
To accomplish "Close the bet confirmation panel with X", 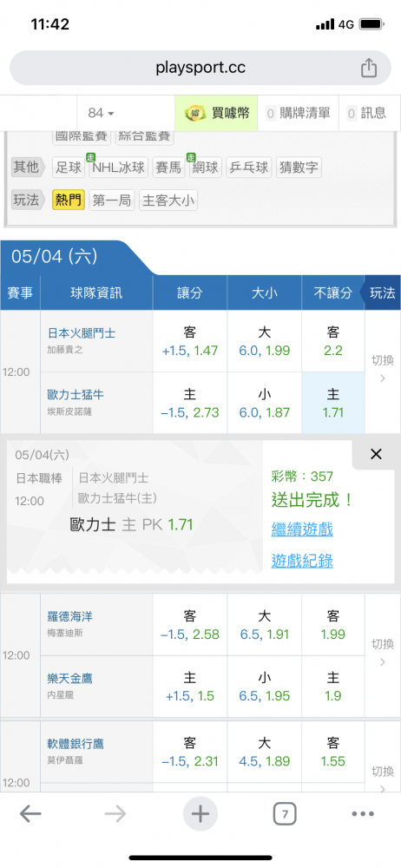I will [376, 455].
